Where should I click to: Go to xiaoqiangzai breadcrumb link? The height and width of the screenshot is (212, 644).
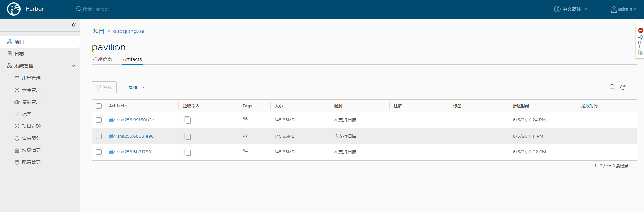128,31
